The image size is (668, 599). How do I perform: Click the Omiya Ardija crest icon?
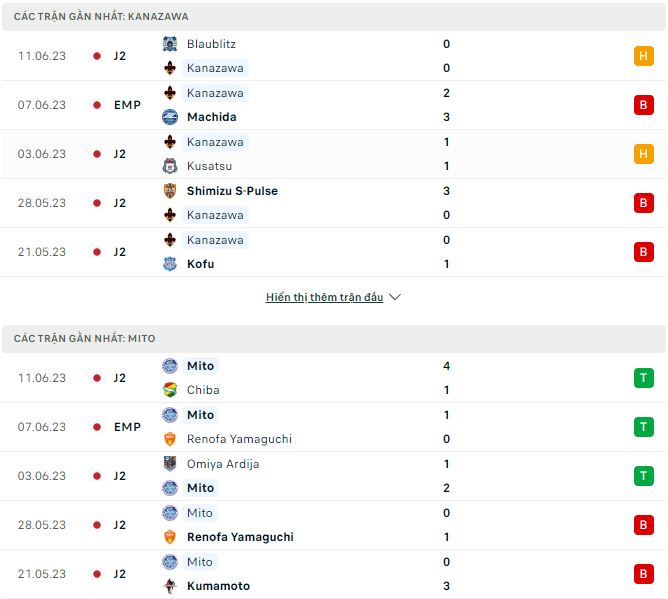[170, 464]
